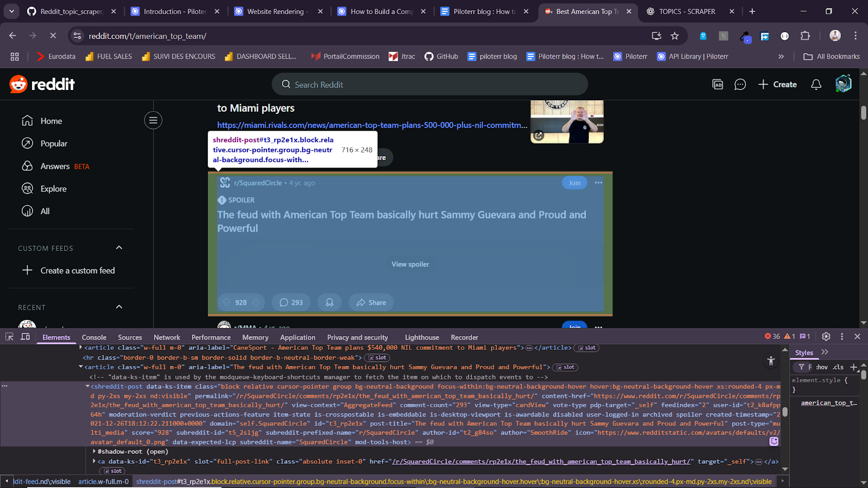Toggle DevTools inspect element picker

9,337
